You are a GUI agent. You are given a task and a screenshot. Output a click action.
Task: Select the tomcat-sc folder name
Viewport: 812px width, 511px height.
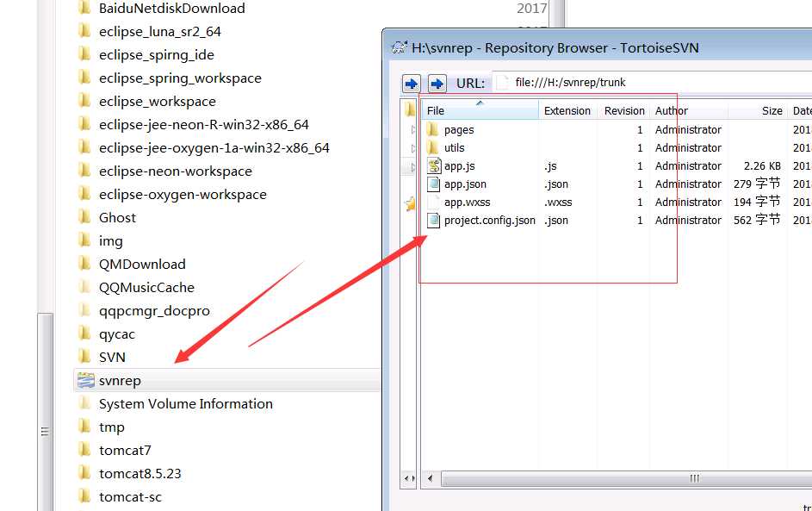pyautogui.click(x=130, y=497)
